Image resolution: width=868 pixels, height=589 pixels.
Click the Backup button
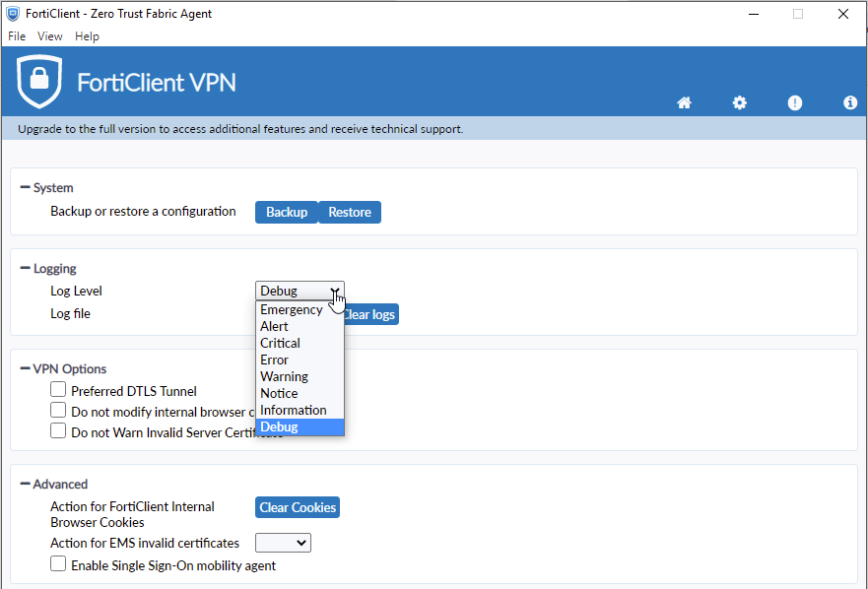286,212
